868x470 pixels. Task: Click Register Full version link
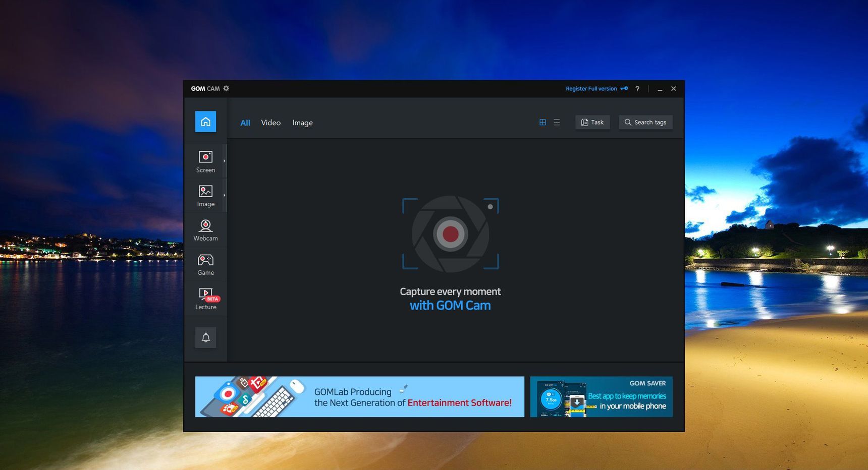point(591,88)
